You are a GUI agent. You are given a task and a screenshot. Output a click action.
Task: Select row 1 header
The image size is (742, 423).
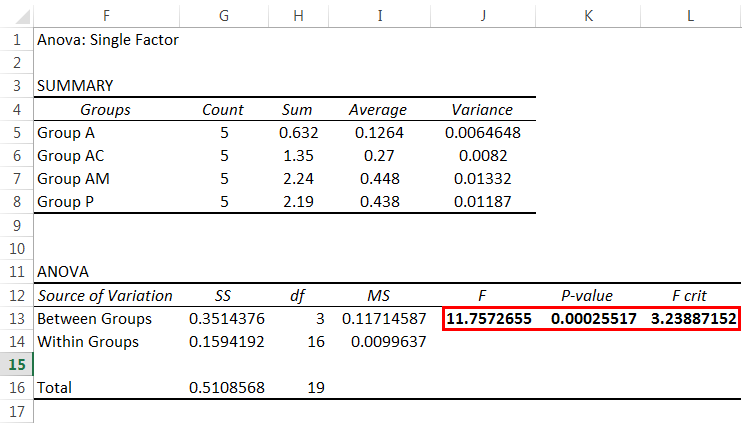click(x=17, y=40)
